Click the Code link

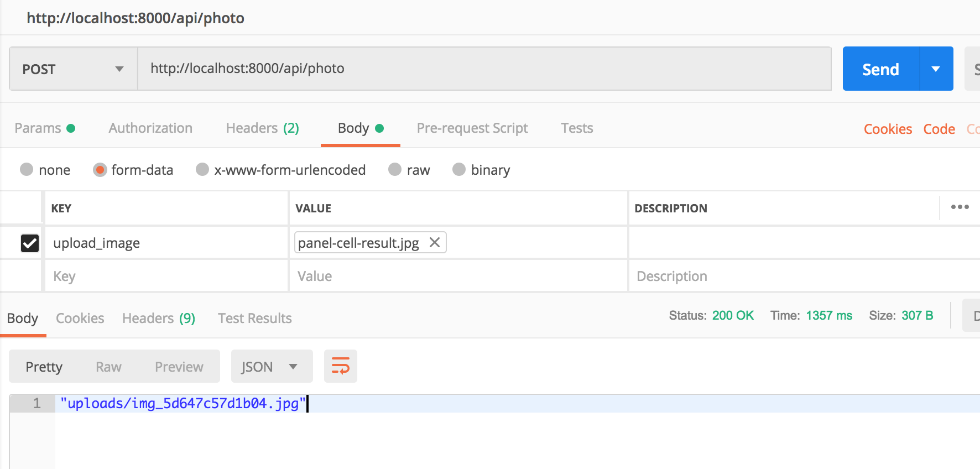coord(939,129)
